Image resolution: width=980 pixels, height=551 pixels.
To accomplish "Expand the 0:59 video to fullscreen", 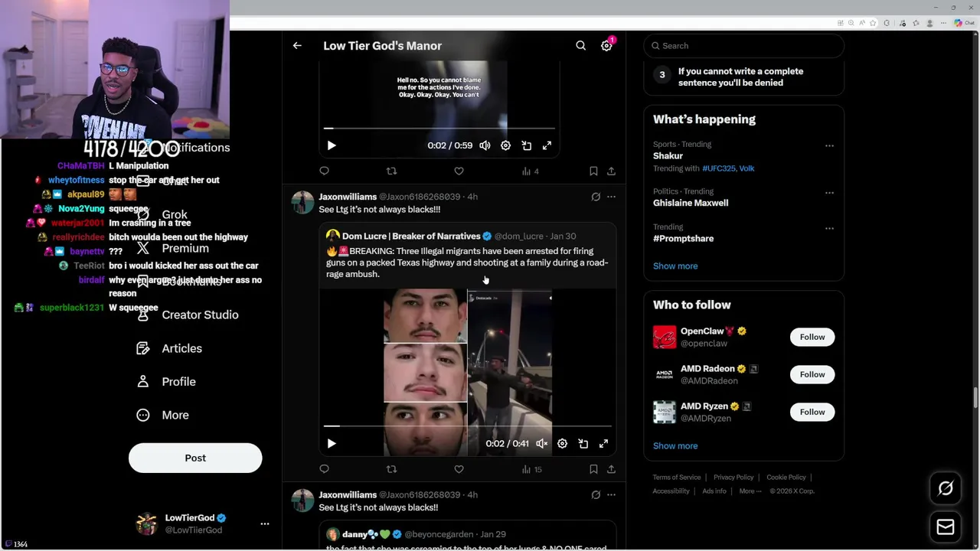I will pyautogui.click(x=547, y=145).
